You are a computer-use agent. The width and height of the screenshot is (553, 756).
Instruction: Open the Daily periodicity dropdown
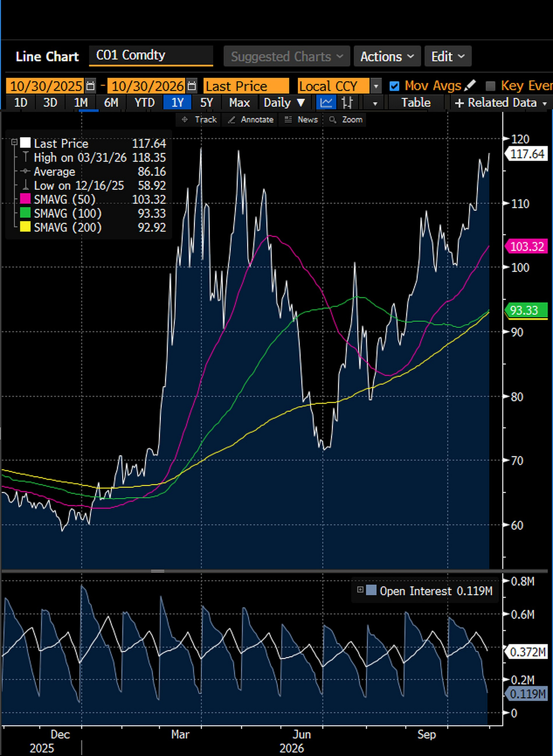point(284,103)
